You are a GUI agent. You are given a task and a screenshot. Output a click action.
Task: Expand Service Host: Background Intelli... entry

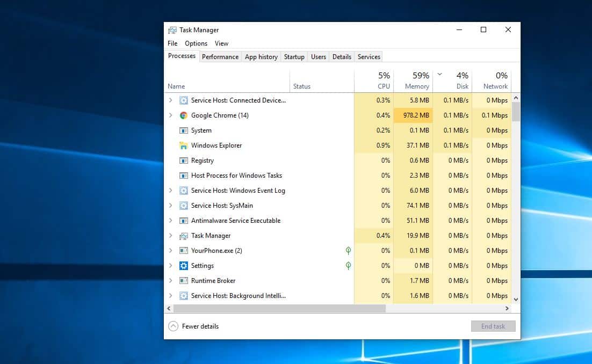(x=171, y=296)
